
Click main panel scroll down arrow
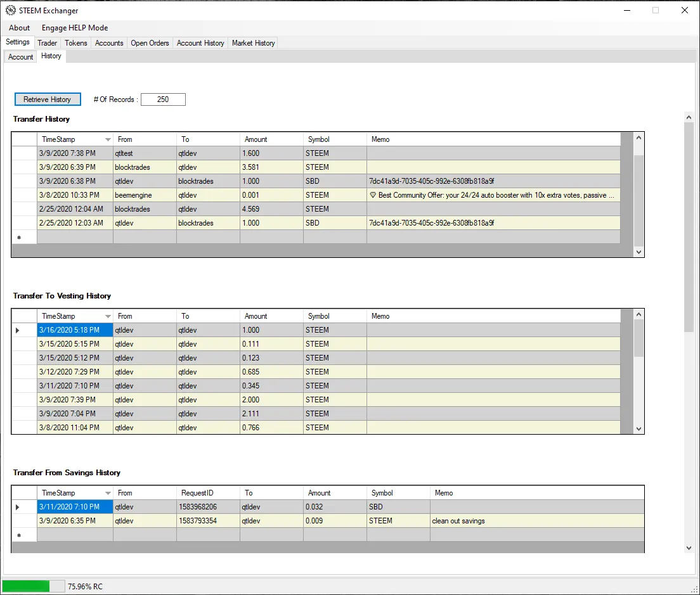[x=689, y=547]
